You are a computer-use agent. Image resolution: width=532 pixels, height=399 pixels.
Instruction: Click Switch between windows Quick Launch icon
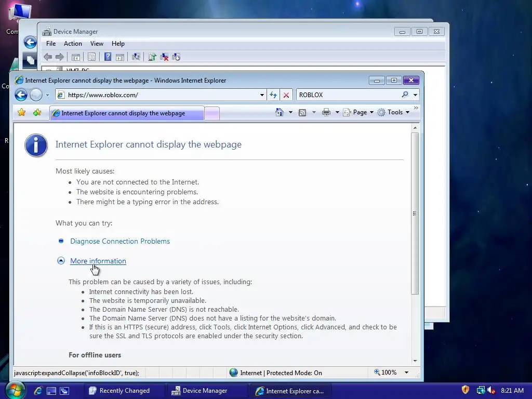64,391
